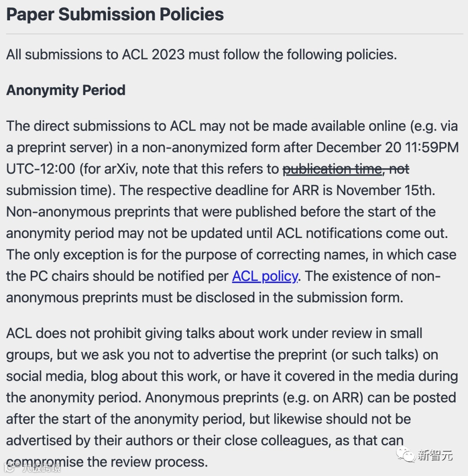Click the 新智元 watermark text
The image size is (468, 476).
pyautogui.click(x=435, y=455)
